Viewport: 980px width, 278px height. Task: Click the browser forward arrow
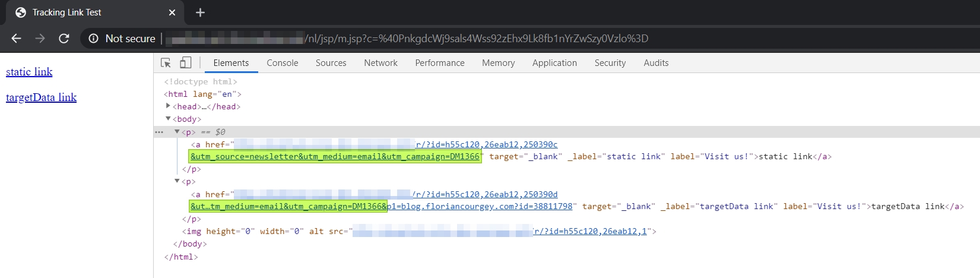(40, 39)
